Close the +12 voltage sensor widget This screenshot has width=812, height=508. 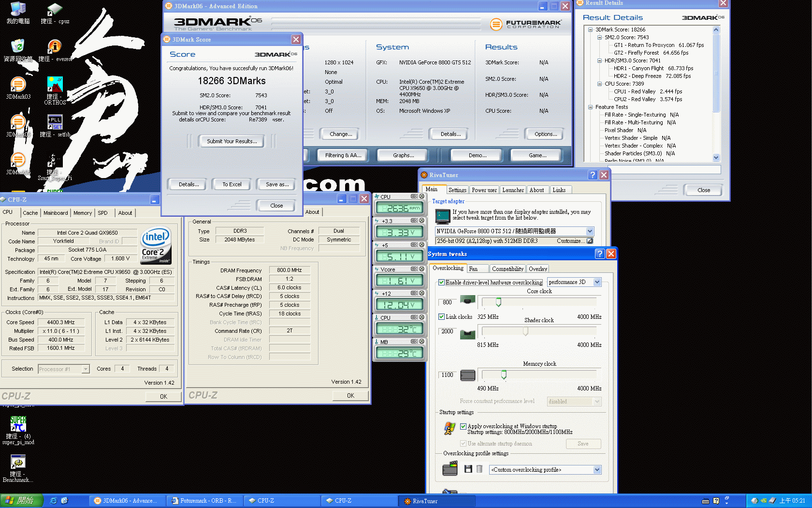pos(421,293)
